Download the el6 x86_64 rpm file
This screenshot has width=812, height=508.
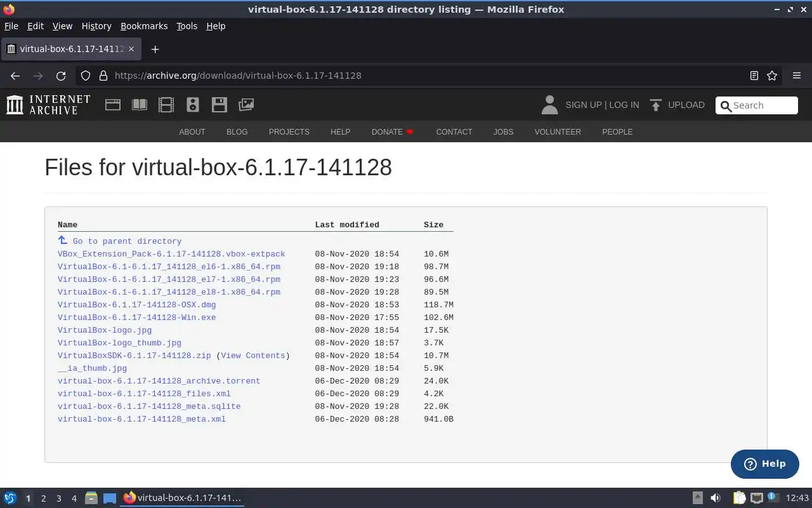click(x=169, y=267)
